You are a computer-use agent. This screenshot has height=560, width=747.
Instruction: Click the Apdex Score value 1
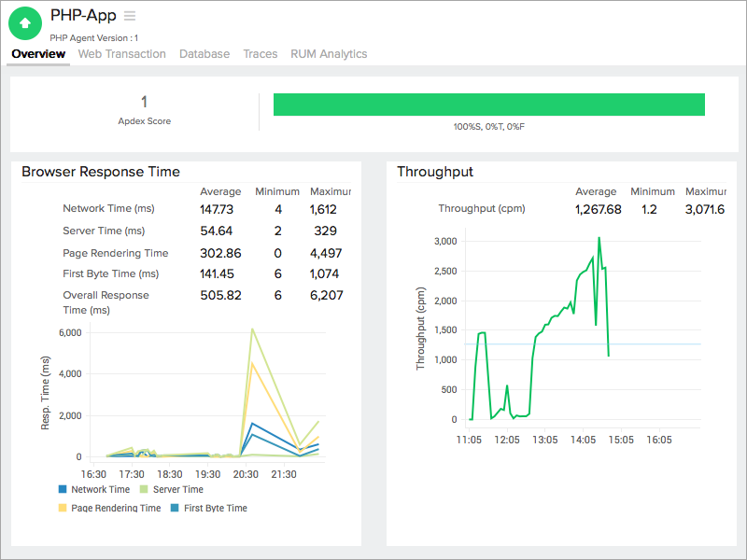(x=144, y=102)
